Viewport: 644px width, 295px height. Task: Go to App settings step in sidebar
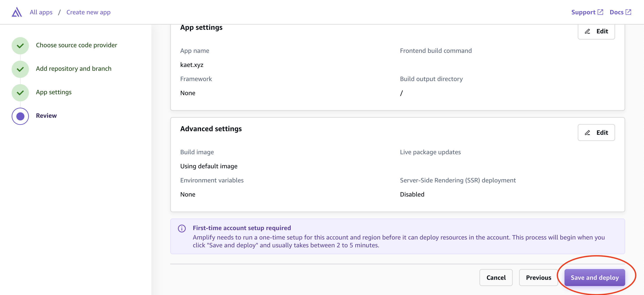pyautogui.click(x=54, y=92)
